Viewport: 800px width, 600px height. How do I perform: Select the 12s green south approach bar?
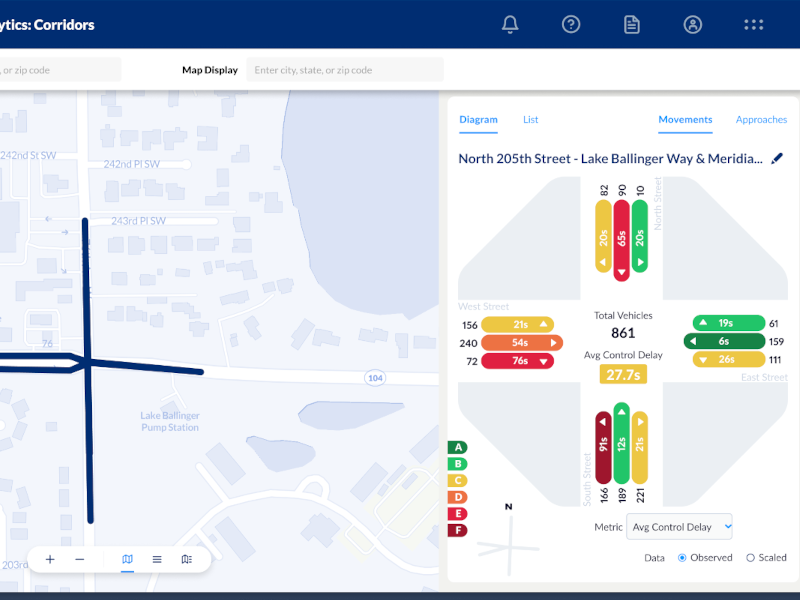coord(621,443)
